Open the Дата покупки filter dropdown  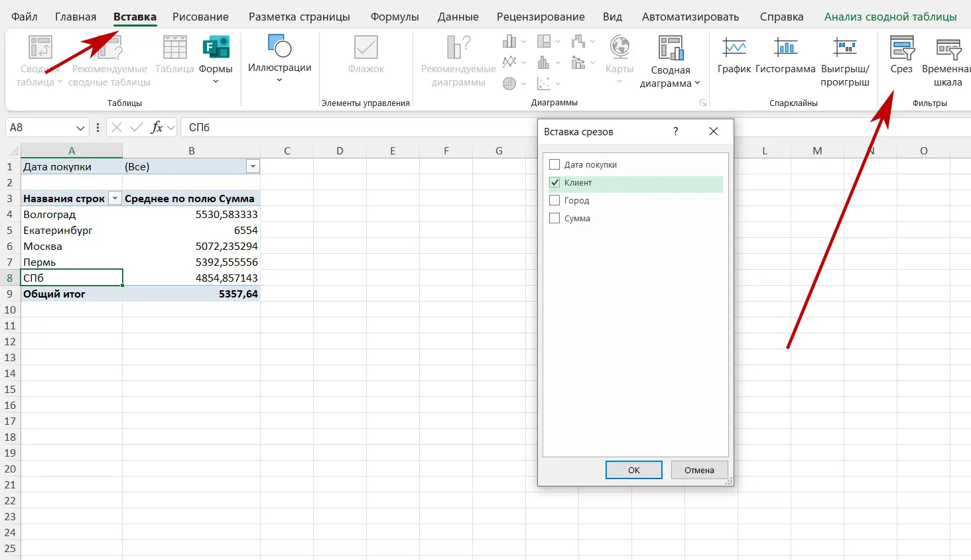(253, 167)
